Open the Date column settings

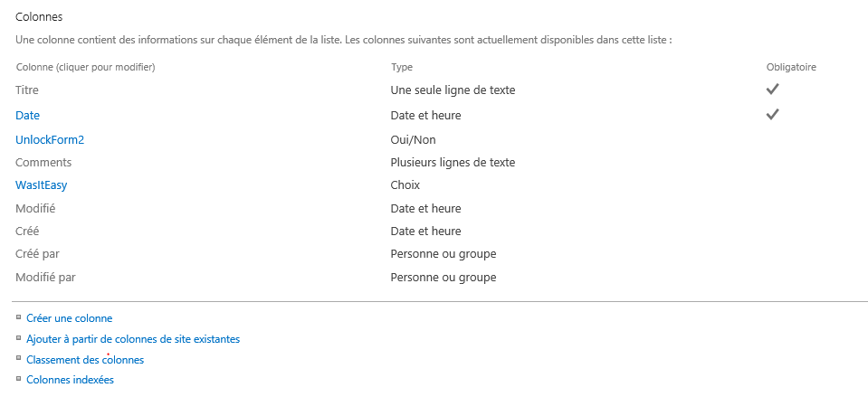point(27,116)
